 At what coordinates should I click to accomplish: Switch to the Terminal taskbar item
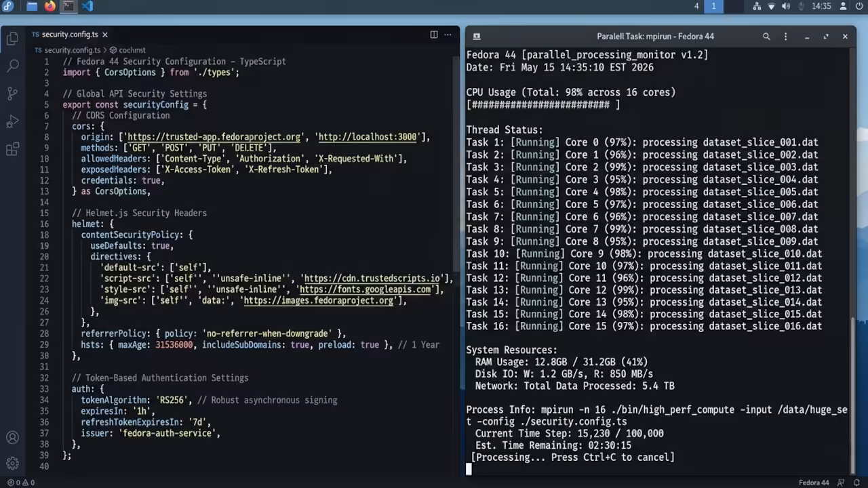[68, 6]
